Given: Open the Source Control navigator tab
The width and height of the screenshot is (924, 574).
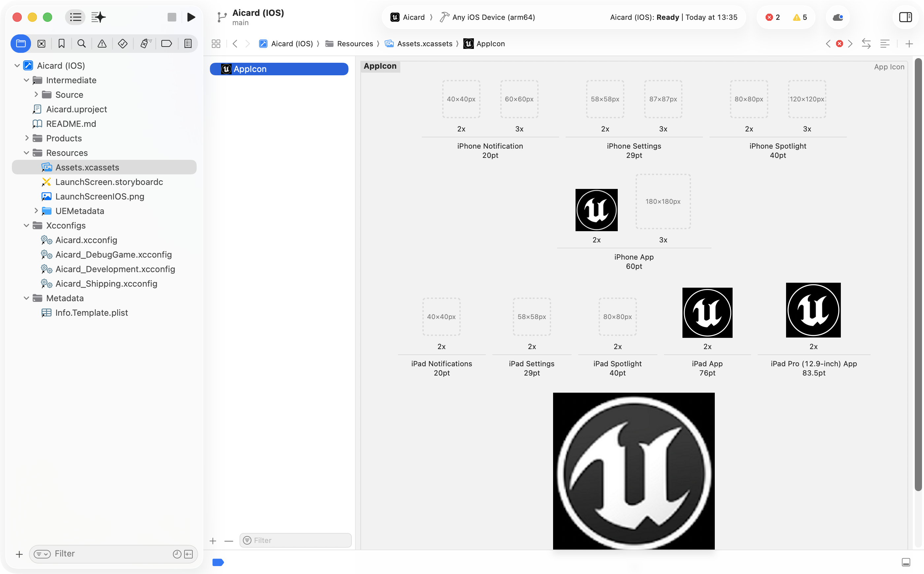Looking at the screenshot, I should (41, 44).
